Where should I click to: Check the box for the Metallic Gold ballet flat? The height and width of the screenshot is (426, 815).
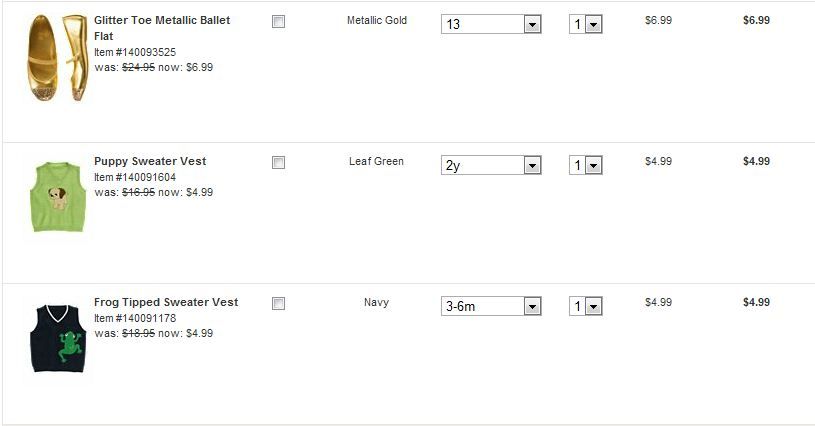[278, 21]
